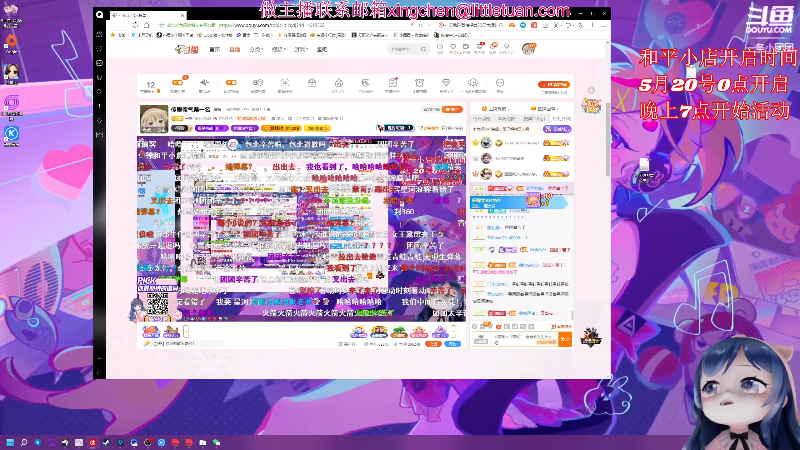
Task: Click the round plus icon right of toolbar
Action: 591,90
